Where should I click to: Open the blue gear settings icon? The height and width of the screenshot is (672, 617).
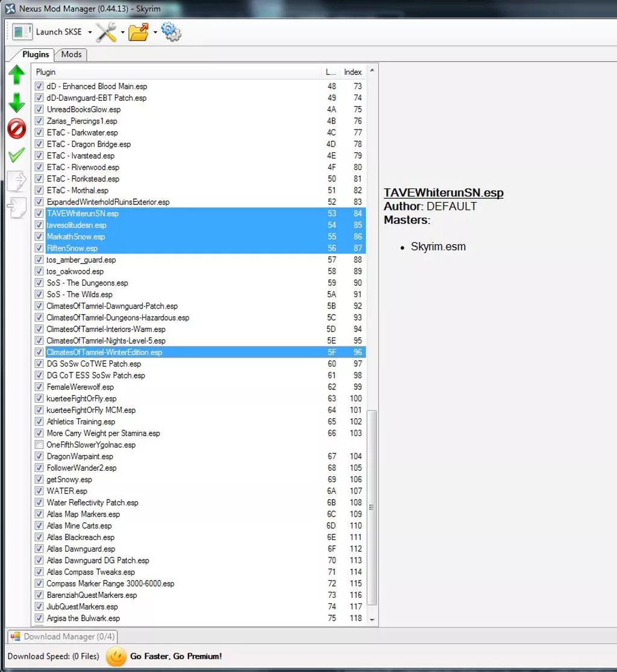click(171, 32)
